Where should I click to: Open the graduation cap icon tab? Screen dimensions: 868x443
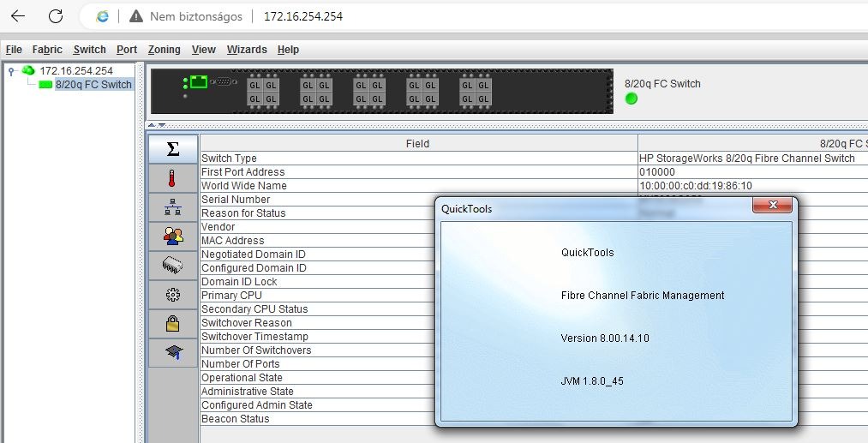tap(173, 352)
